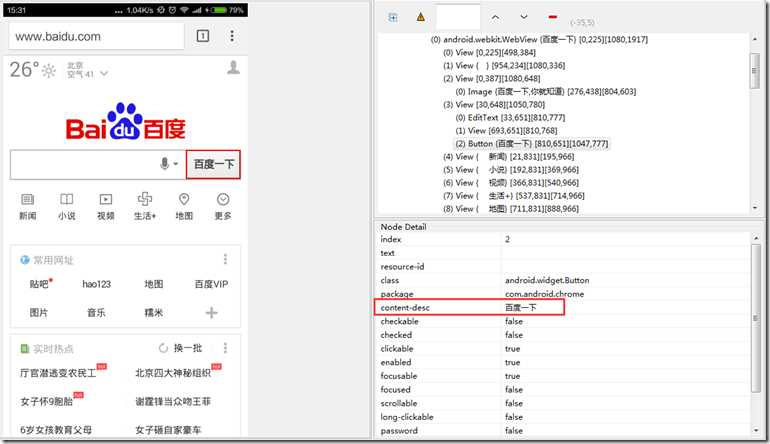Tap the 百度一下 search button

pyautogui.click(x=214, y=164)
